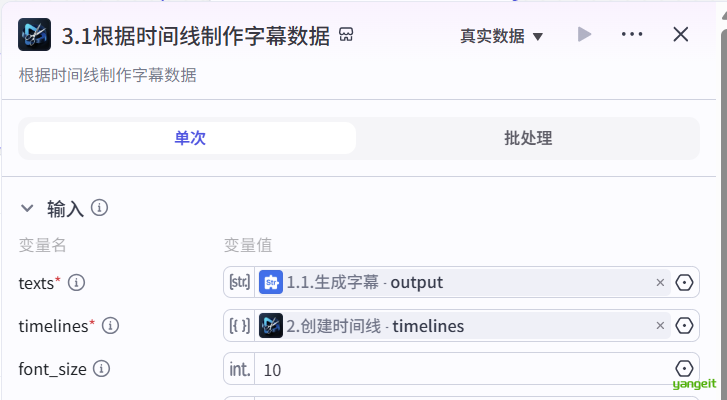The width and height of the screenshot is (727, 400).
Task: Switch to the 批处理 tab
Action: 528,138
